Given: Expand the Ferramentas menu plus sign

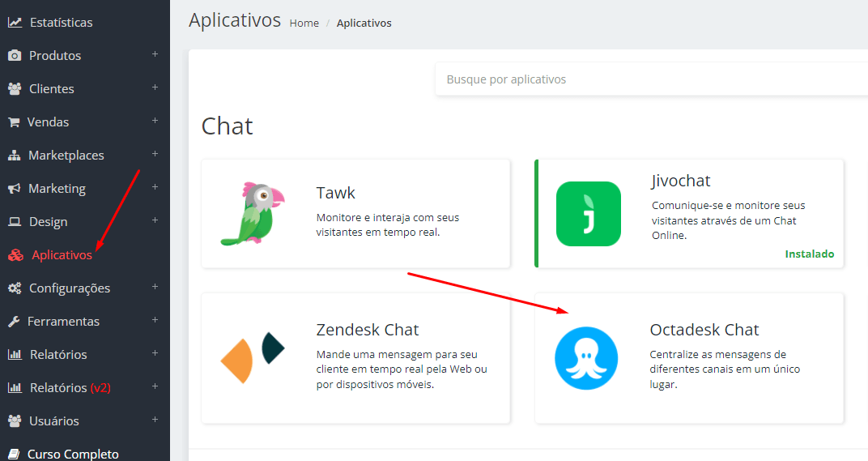Looking at the screenshot, I should [x=155, y=320].
